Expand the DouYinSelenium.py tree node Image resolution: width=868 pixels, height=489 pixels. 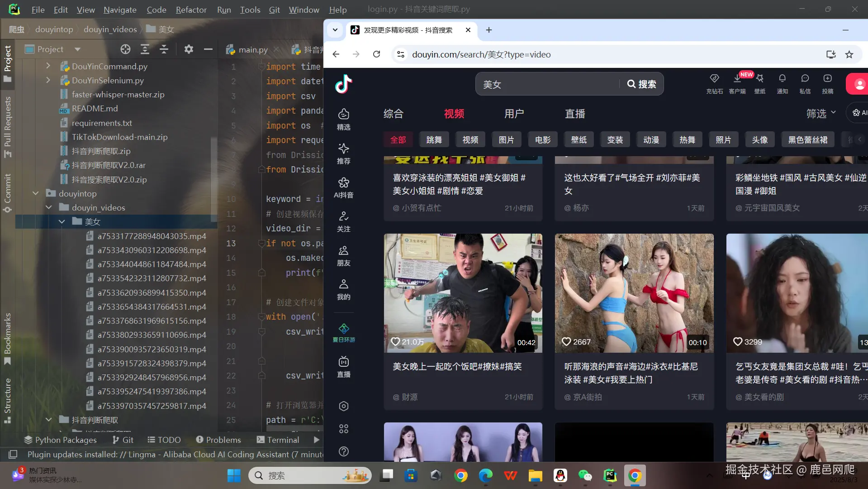point(48,80)
